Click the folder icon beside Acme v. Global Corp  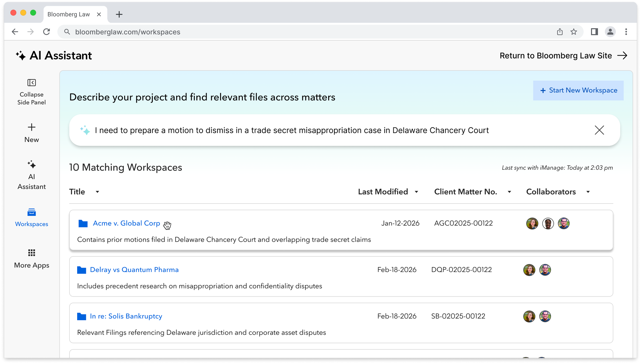[x=82, y=223]
